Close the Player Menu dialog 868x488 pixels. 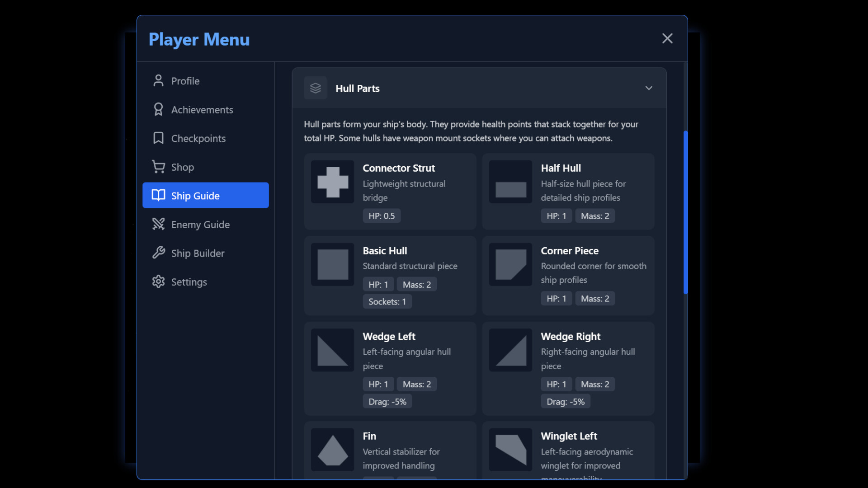pos(667,38)
